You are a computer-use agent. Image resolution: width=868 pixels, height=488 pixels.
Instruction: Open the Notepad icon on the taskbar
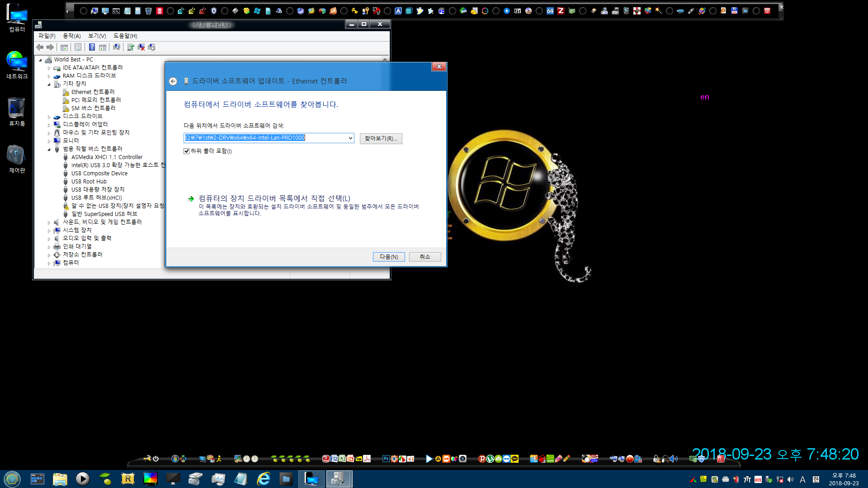(241, 479)
